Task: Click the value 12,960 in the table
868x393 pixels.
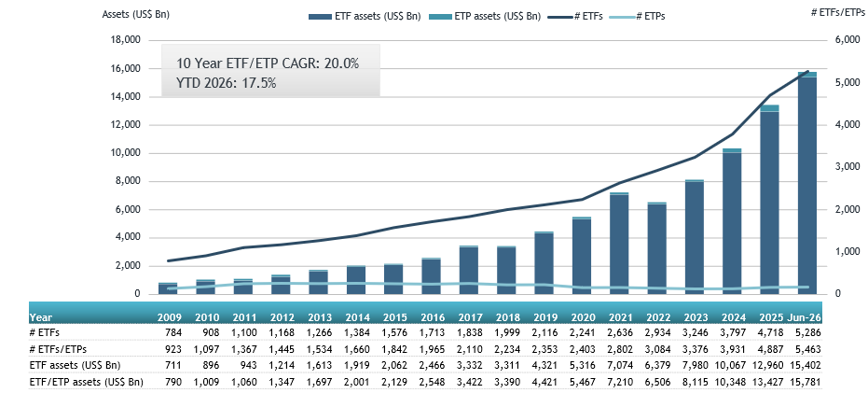Action: coord(769,365)
